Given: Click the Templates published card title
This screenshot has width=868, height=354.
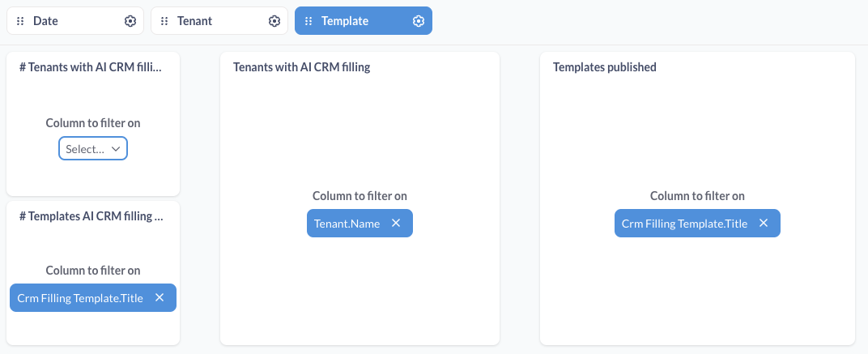Looking at the screenshot, I should pyautogui.click(x=605, y=67).
